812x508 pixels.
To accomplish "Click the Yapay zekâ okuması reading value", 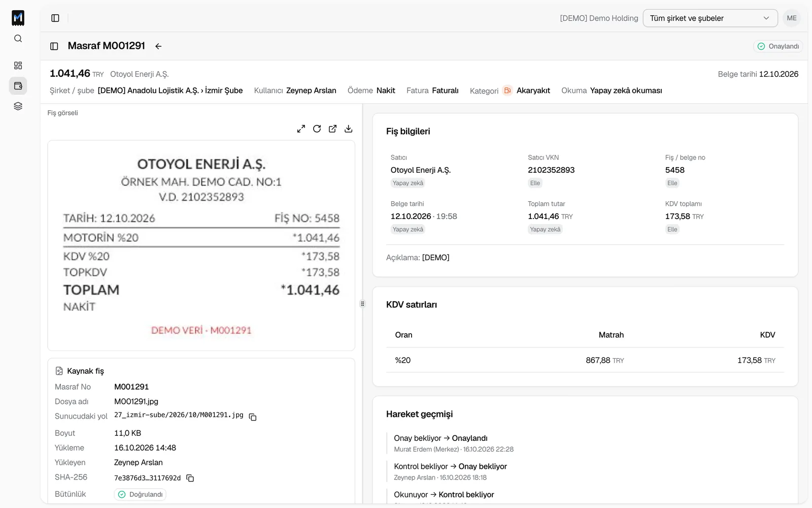I will coord(626,90).
